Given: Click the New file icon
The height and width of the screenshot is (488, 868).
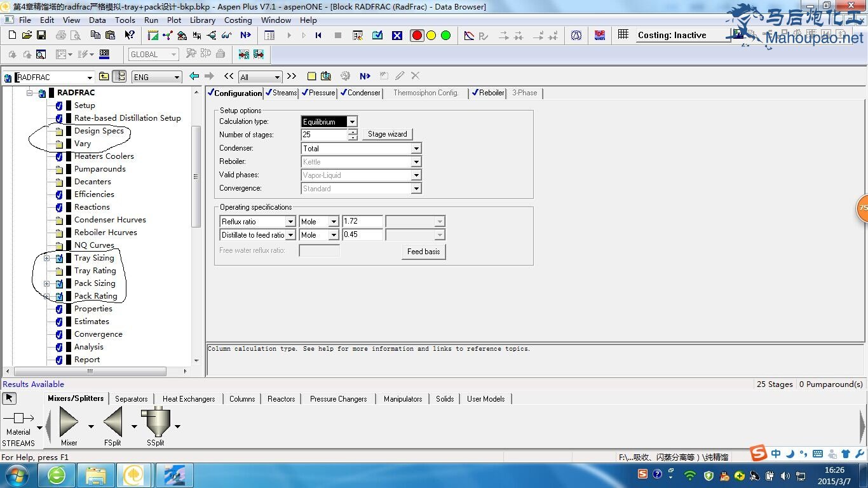Looking at the screenshot, I should click(x=11, y=36).
